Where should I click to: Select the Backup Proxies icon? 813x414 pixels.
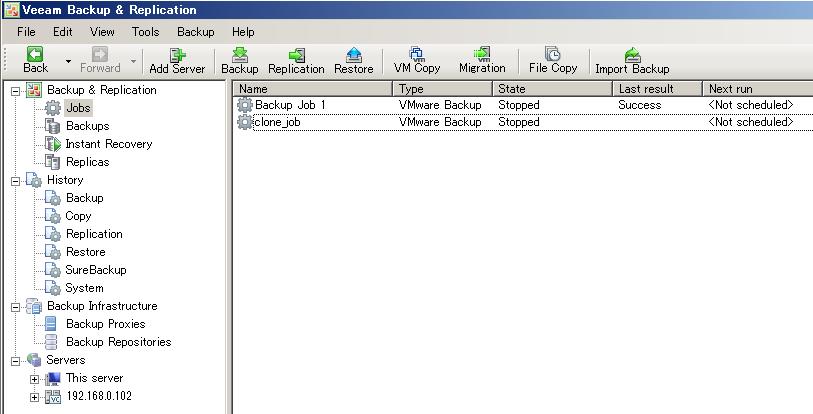coord(51,324)
